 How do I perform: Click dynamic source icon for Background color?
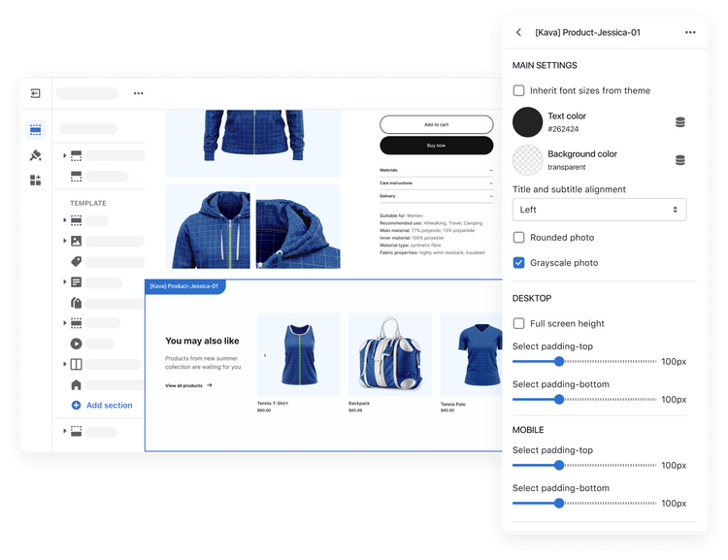(679, 160)
